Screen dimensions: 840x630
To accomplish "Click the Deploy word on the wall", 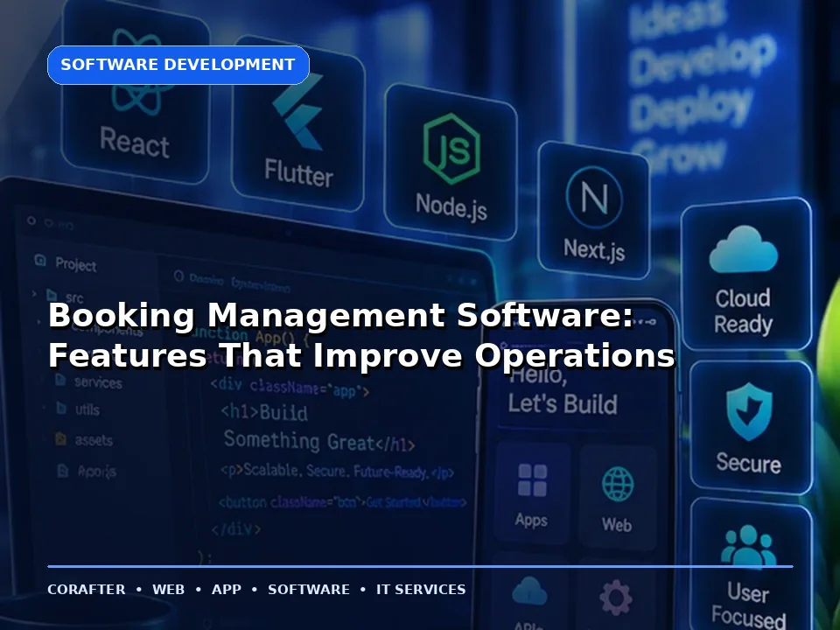I will 690,109.
